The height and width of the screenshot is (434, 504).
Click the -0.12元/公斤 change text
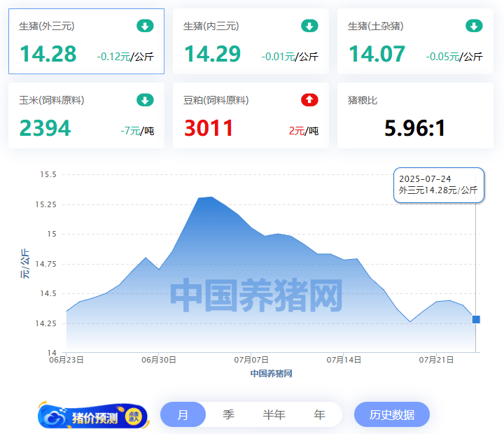click(125, 57)
